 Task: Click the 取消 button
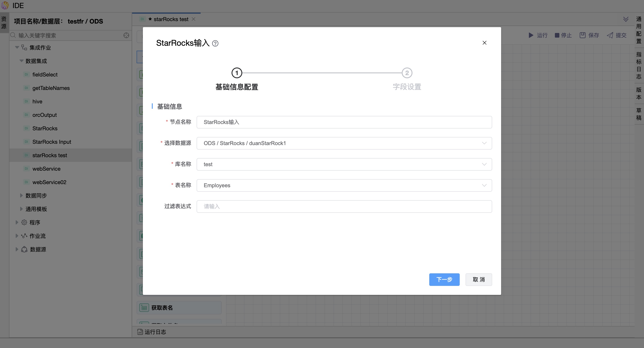pos(479,279)
